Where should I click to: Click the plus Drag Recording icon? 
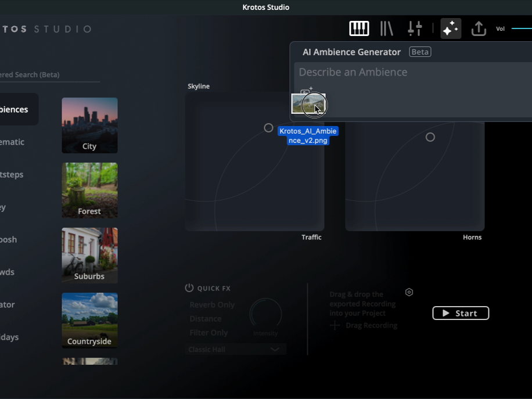tap(335, 325)
